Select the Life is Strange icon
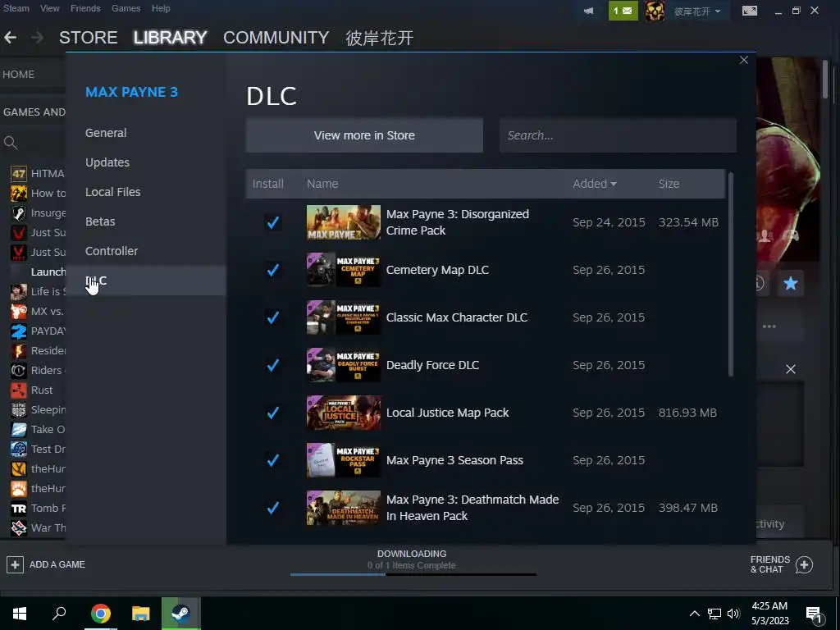 coord(19,291)
